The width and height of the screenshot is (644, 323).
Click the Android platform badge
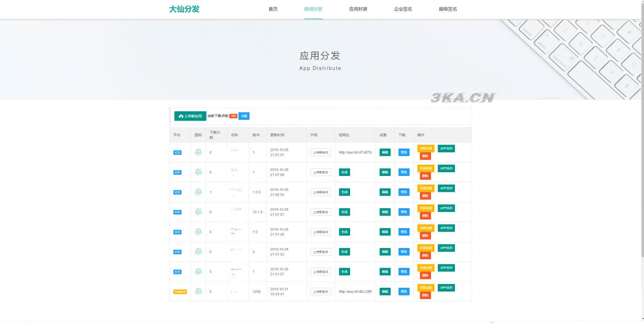[x=180, y=292]
